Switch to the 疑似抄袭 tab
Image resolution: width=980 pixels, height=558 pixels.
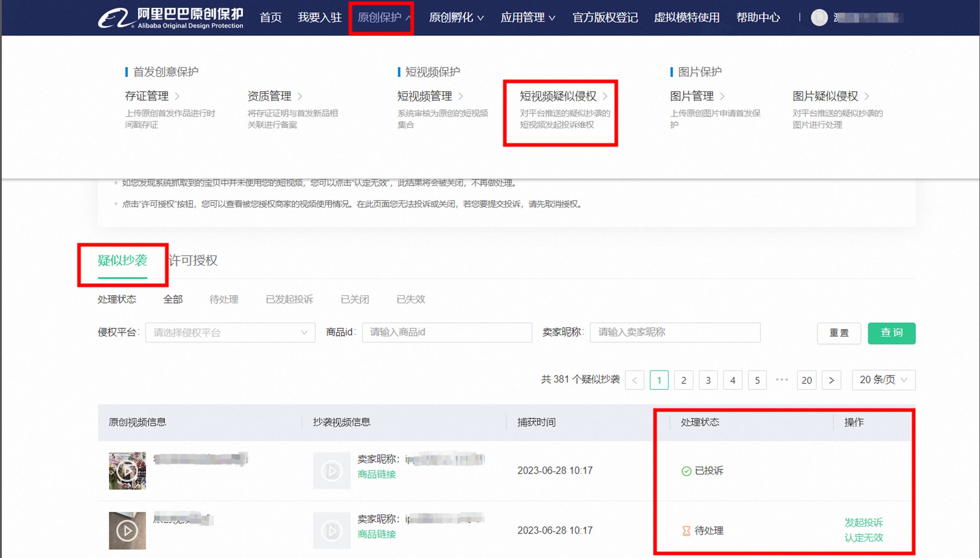click(x=122, y=260)
